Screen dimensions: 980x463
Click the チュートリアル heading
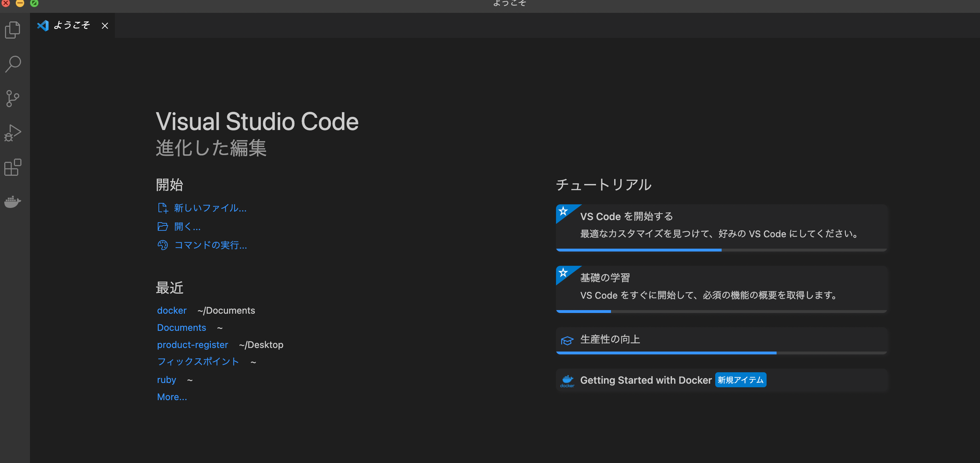coord(604,185)
